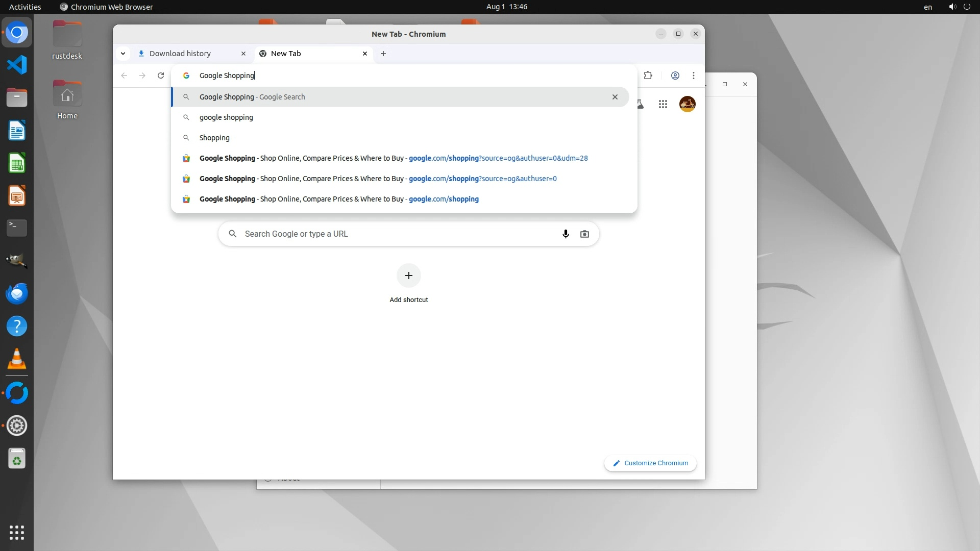Launch VLC media player from dock

pyautogui.click(x=17, y=359)
